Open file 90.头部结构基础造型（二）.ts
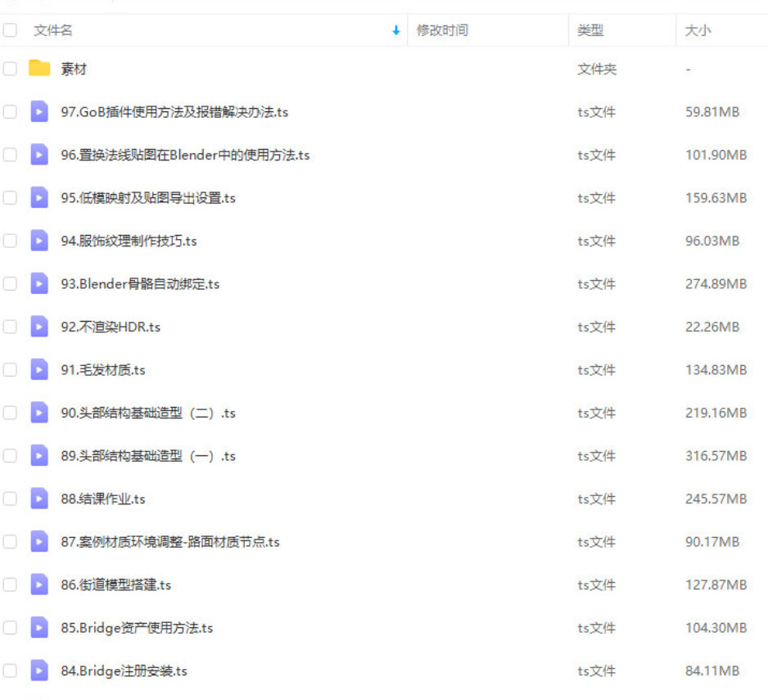The width and height of the screenshot is (773, 700). (x=148, y=413)
